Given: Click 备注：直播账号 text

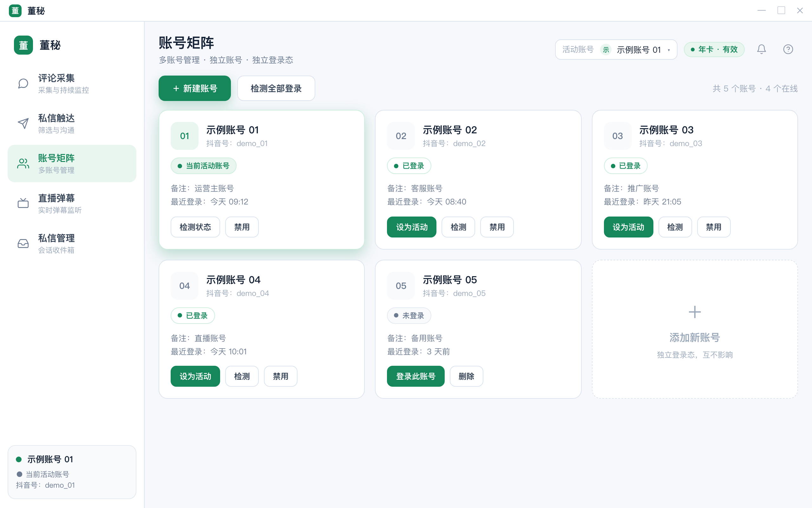Looking at the screenshot, I should pos(198,338).
